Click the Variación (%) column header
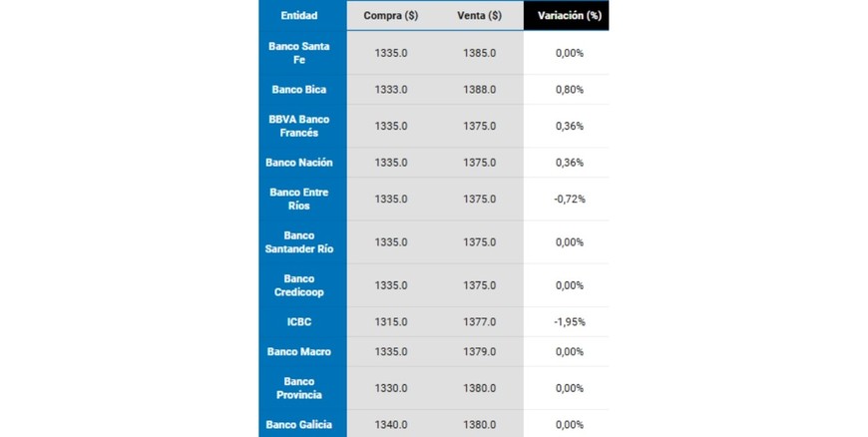Image resolution: width=868 pixels, height=437 pixels. [x=569, y=15]
